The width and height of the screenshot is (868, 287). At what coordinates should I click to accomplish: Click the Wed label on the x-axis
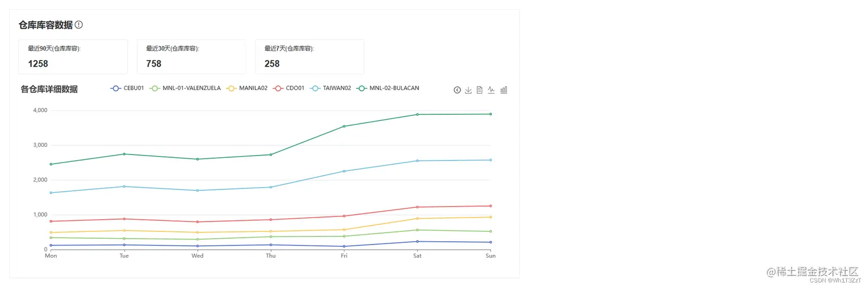tap(197, 256)
